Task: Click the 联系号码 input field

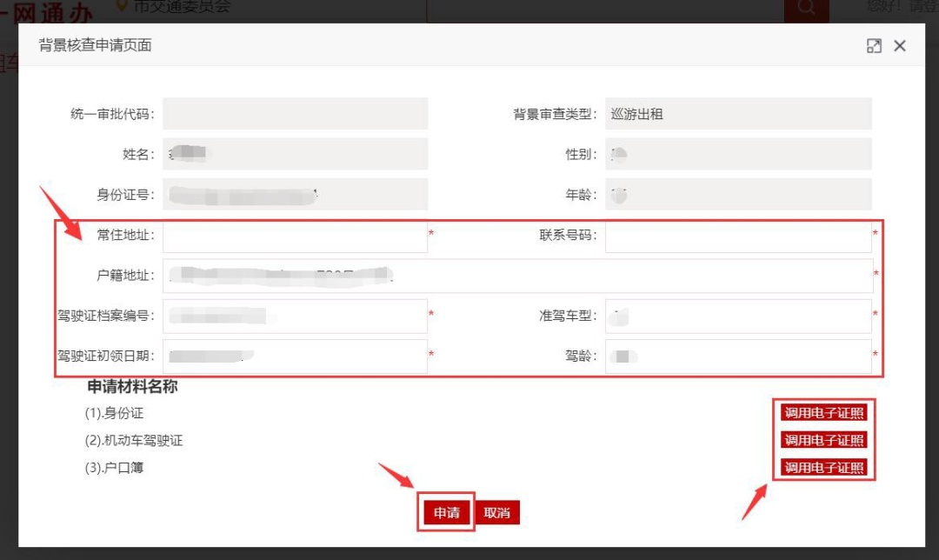Action: [x=738, y=236]
